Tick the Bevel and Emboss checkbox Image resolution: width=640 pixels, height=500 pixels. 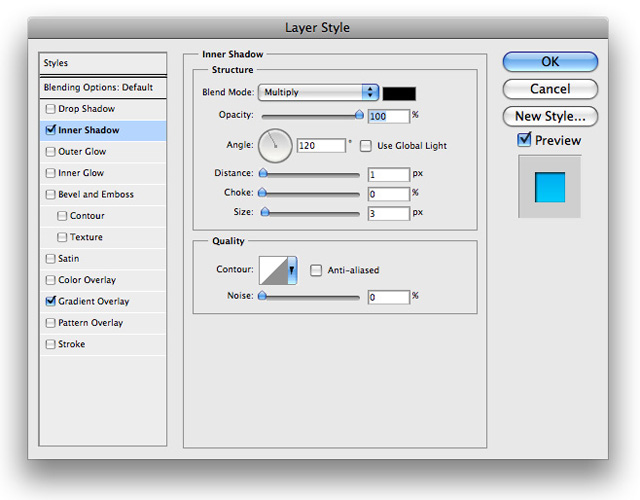51,194
